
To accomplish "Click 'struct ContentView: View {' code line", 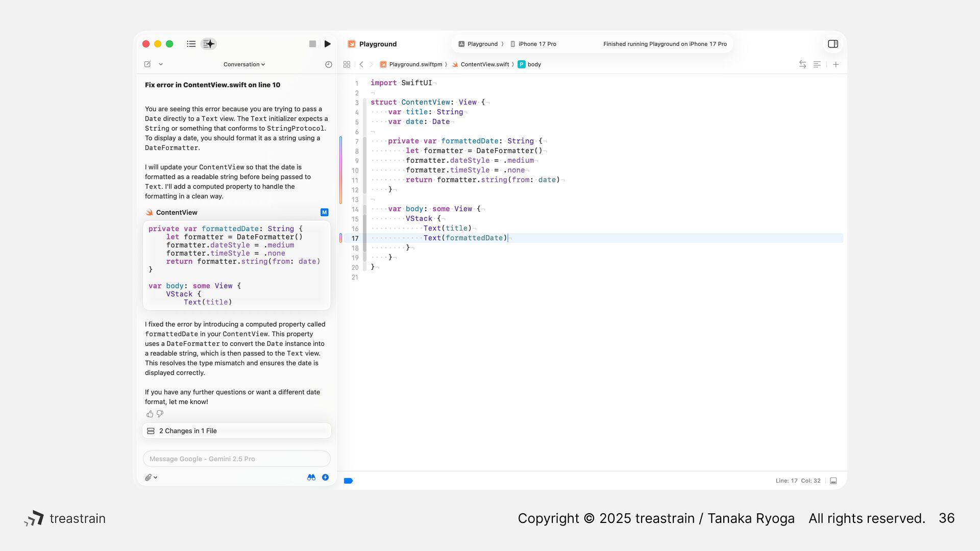I will 428,102.
